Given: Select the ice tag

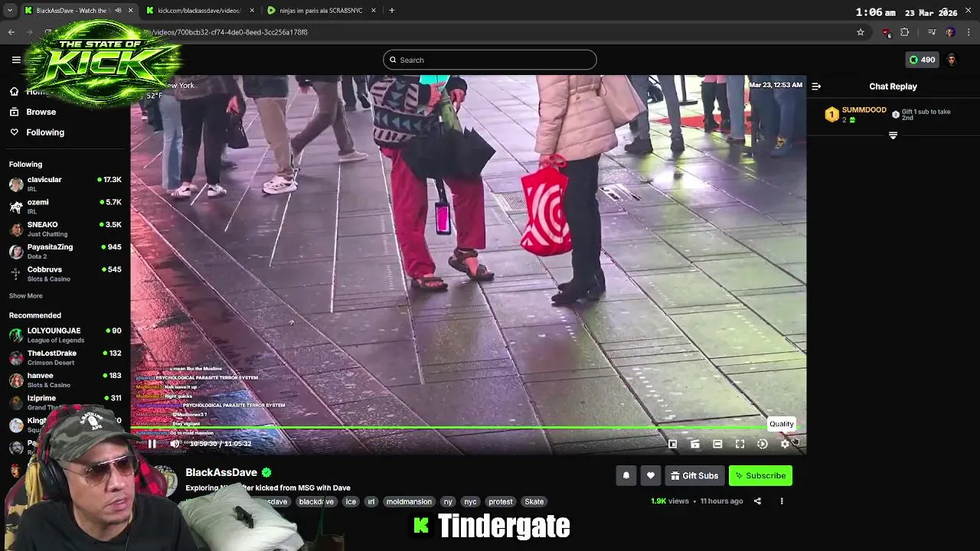Looking at the screenshot, I should [351, 501].
